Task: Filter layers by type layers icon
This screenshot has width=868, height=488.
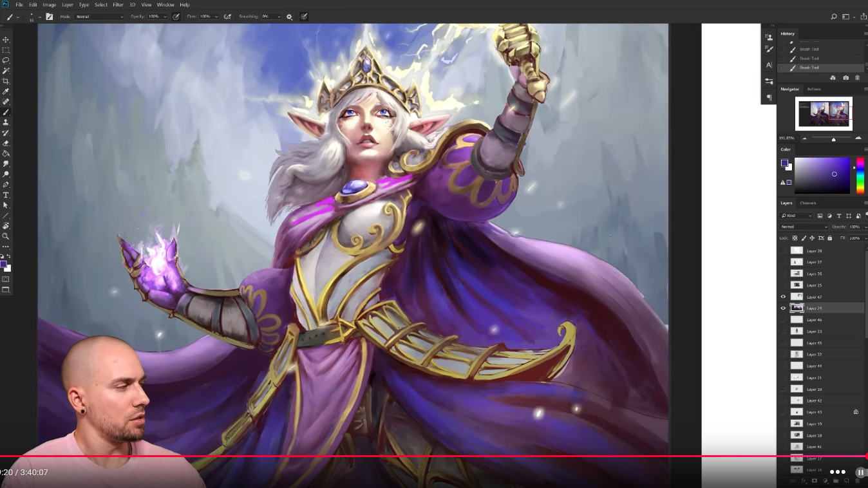Action: tap(839, 216)
